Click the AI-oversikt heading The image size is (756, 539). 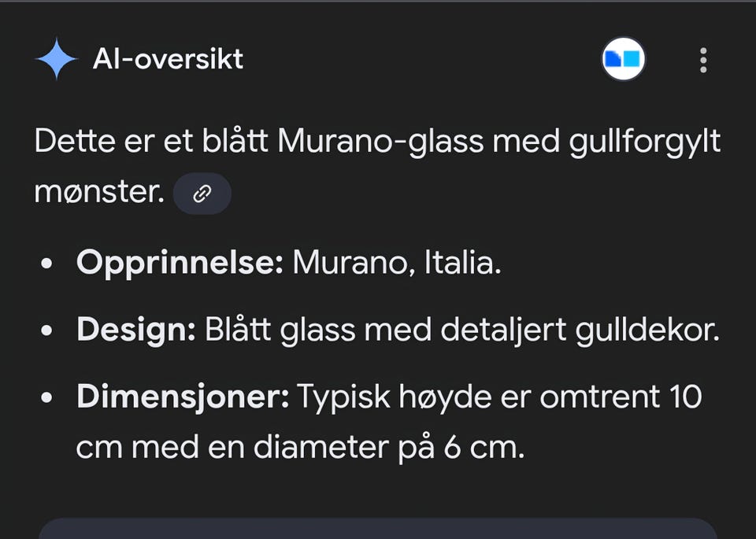coord(169,59)
